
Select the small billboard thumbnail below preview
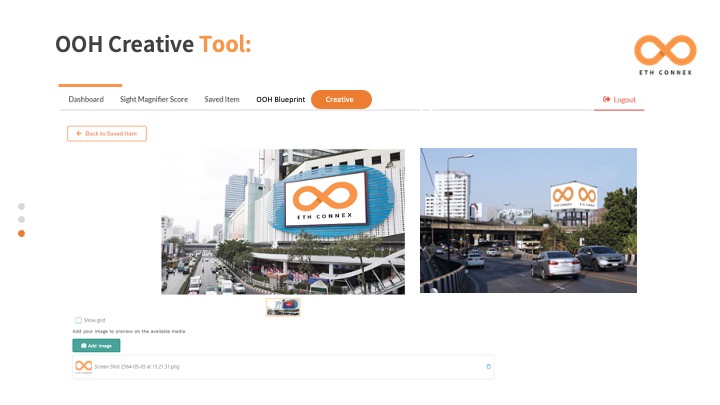(x=283, y=306)
